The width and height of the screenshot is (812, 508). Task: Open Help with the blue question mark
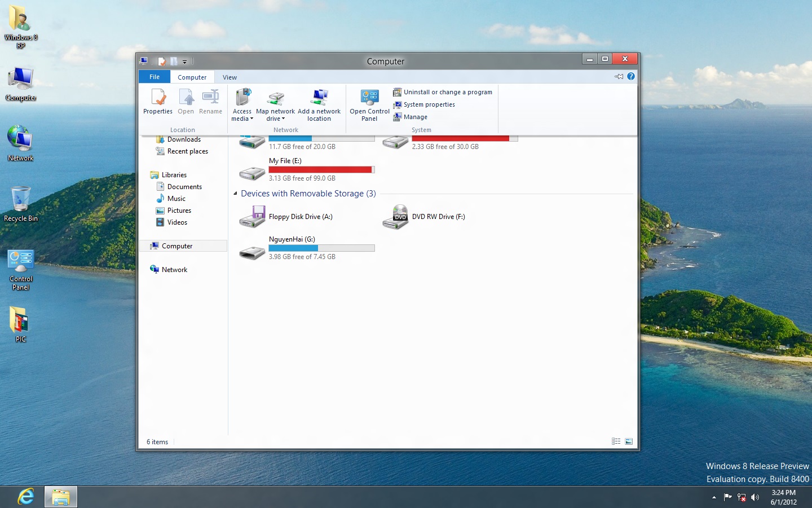pyautogui.click(x=631, y=76)
